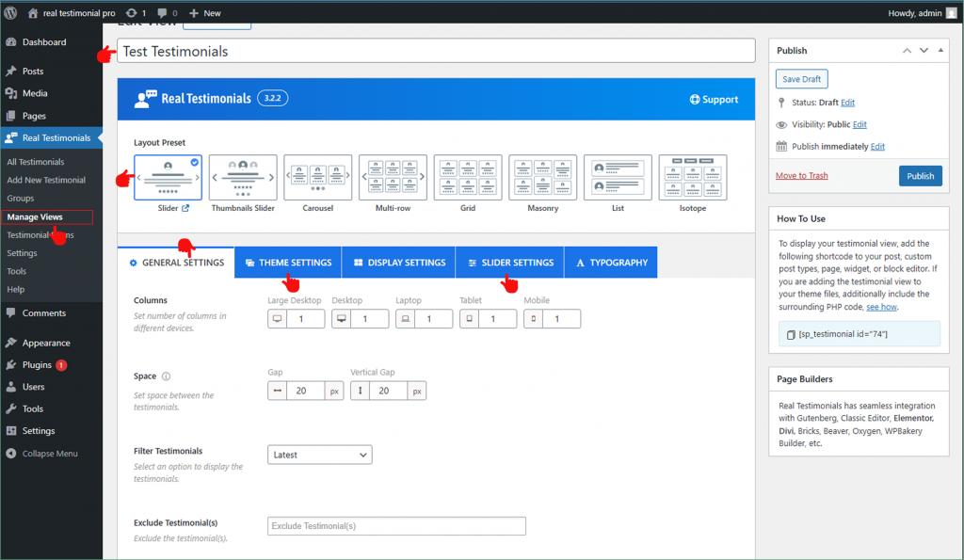Move Publish panel down with arrow
This screenshot has width=964, height=560.
pyautogui.click(x=924, y=51)
